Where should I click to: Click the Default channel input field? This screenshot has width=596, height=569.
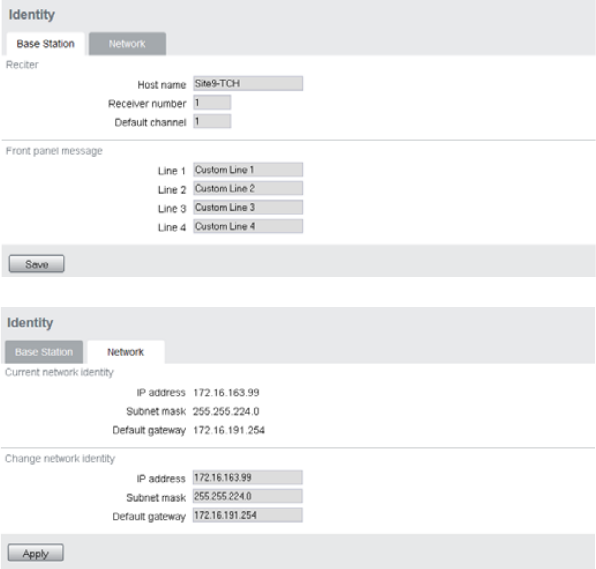point(212,122)
